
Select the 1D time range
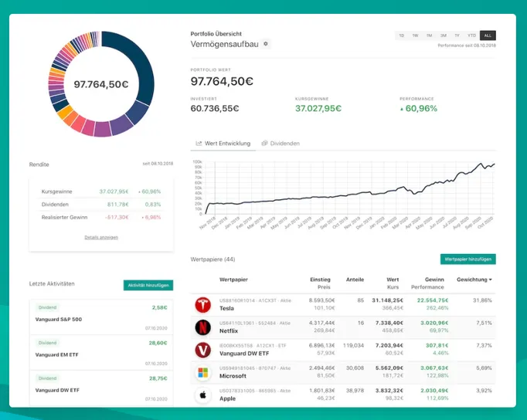(402, 36)
